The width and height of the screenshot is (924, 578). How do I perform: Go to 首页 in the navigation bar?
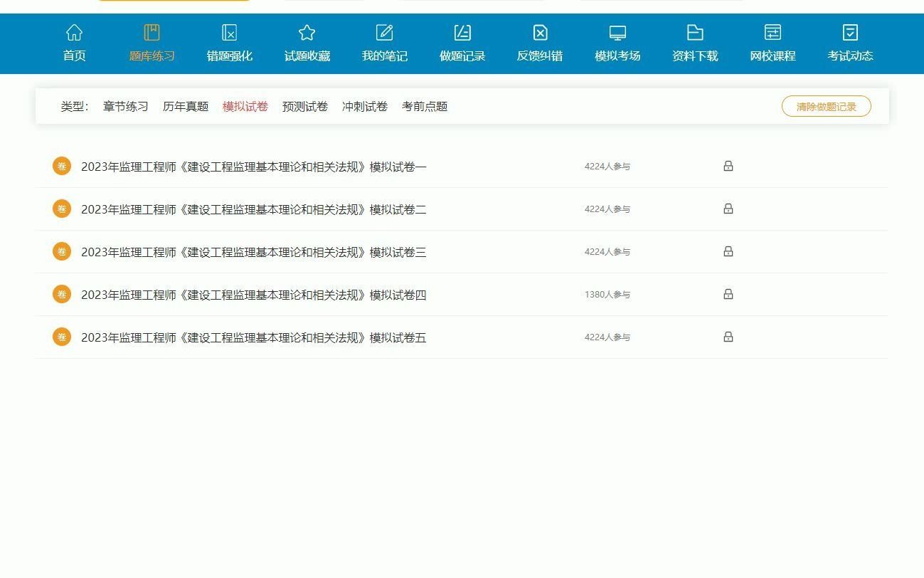(x=74, y=56)
